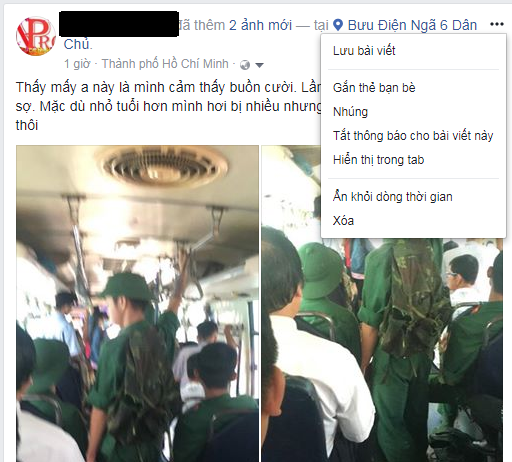Open the '2 ảnh mới' link
512x462 pixels.
(260, 25)
